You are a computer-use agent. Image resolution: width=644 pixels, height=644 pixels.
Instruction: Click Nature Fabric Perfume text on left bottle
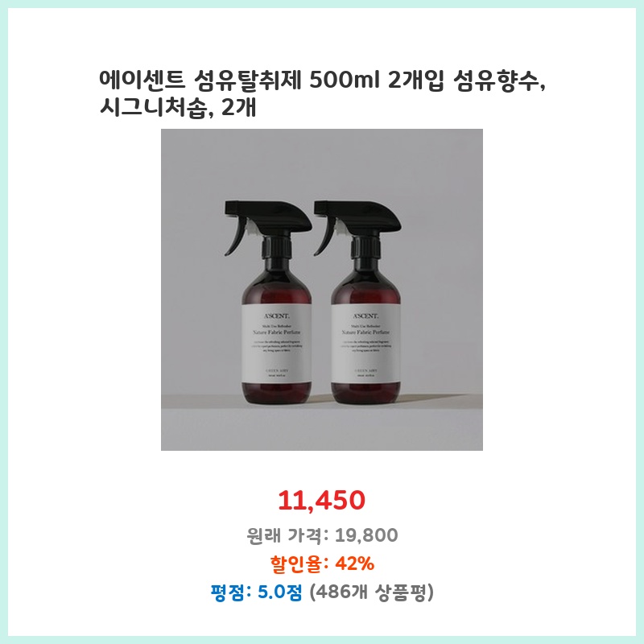coord(277,332)
